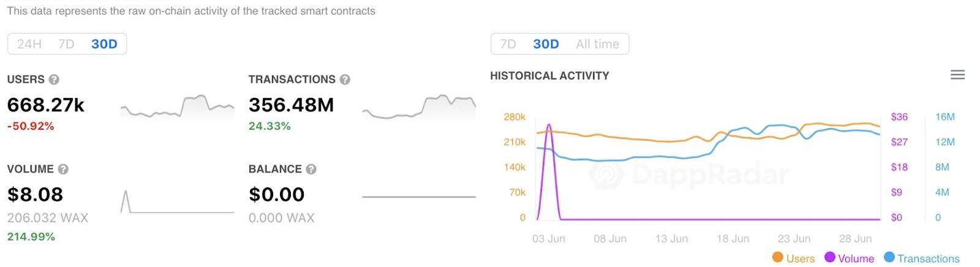
Task: Click the Transactions help question-mark icon
Action: coord(345,80)
